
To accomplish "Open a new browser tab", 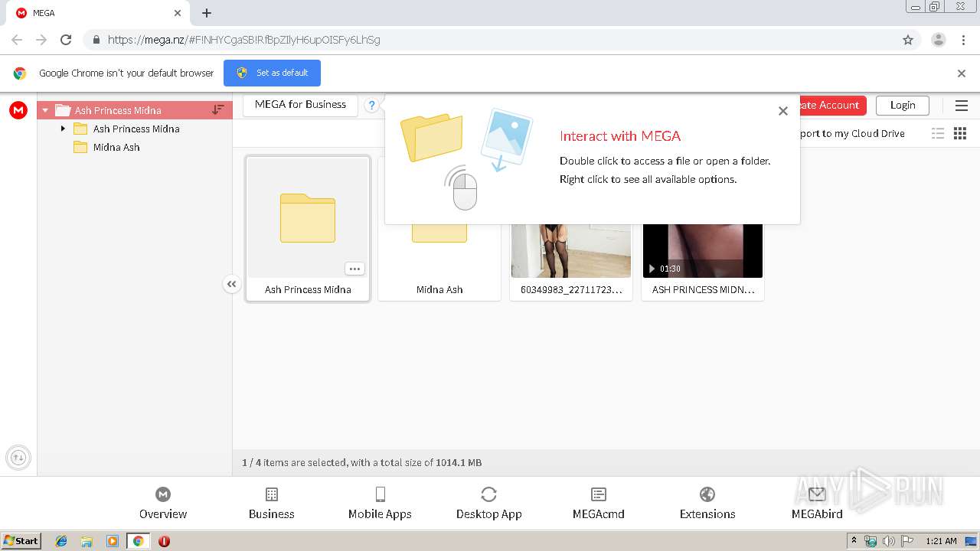I will 207,13.
